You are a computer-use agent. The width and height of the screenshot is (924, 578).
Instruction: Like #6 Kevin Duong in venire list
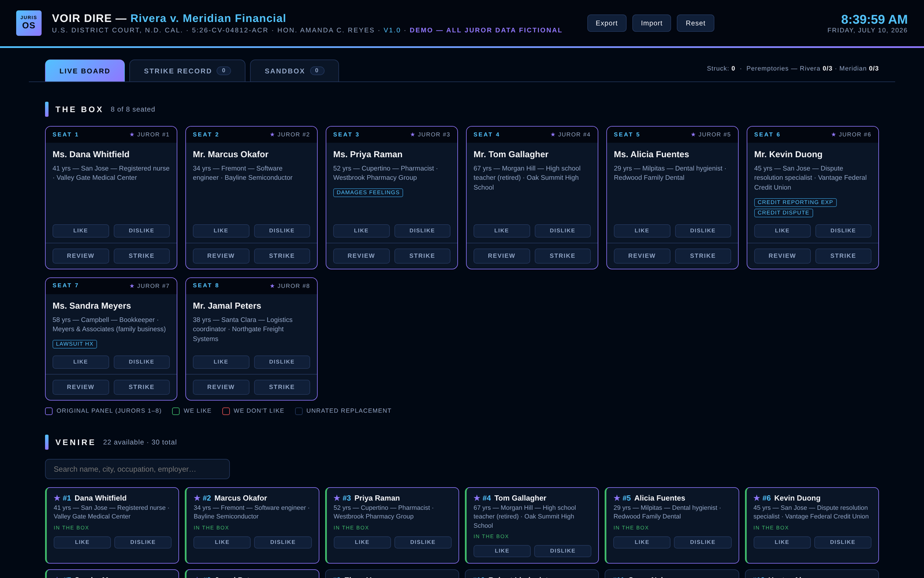pos(781,542)
